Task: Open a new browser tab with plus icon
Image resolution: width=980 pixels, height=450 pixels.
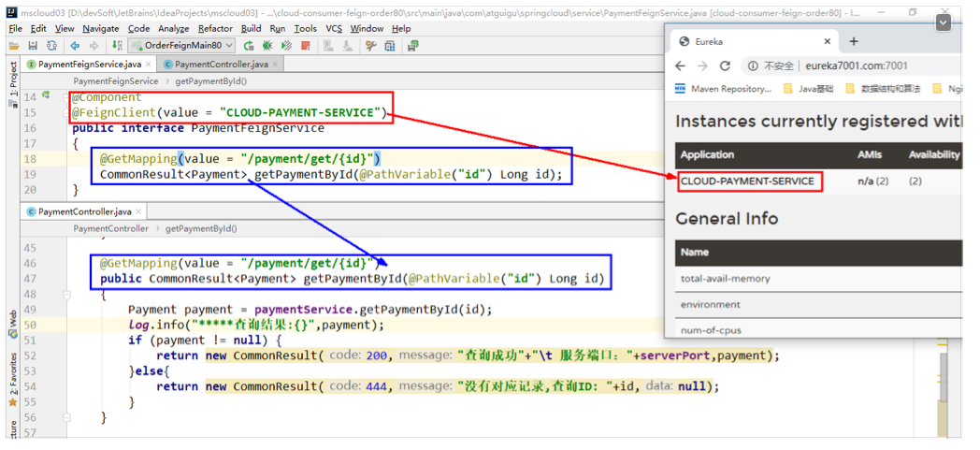Action: (854, 41)
